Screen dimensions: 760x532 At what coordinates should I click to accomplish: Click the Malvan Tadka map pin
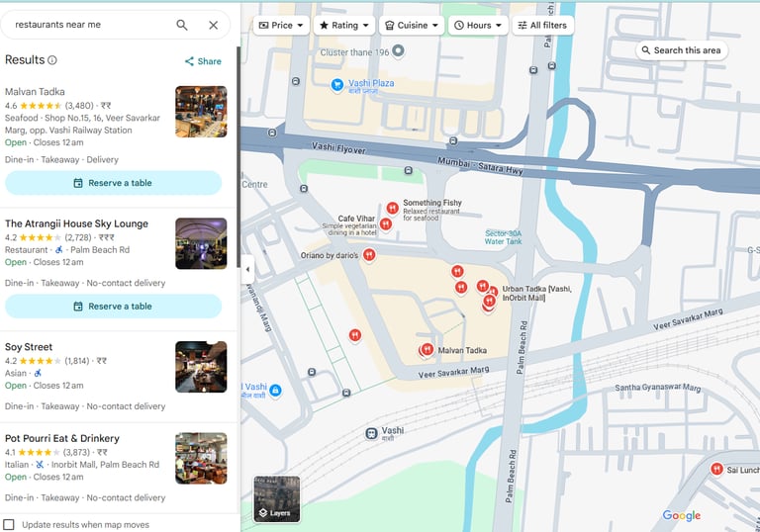(427, 349)
